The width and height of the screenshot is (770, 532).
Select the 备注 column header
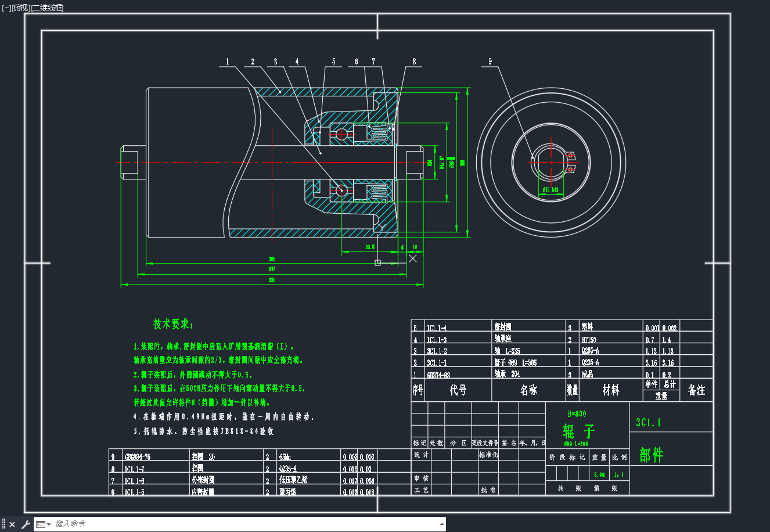[x=696, y=390]
